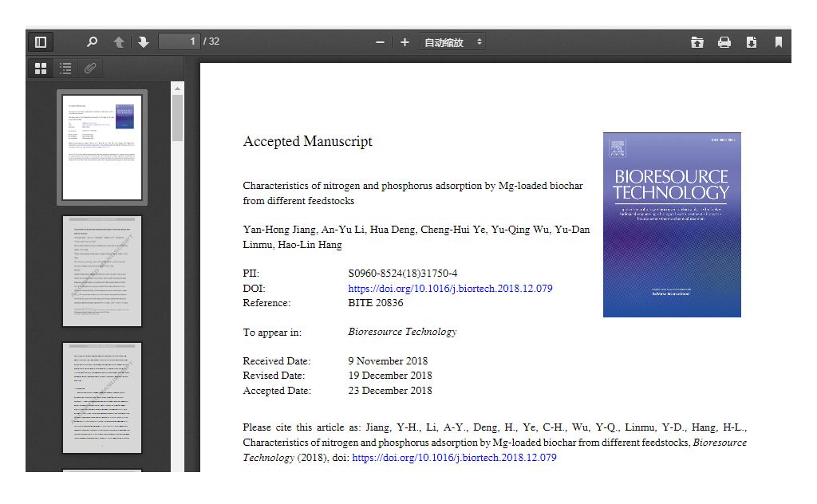Zoom in with the plus button
This screenshot has height=504, width=817.
(x=405, y=42)
